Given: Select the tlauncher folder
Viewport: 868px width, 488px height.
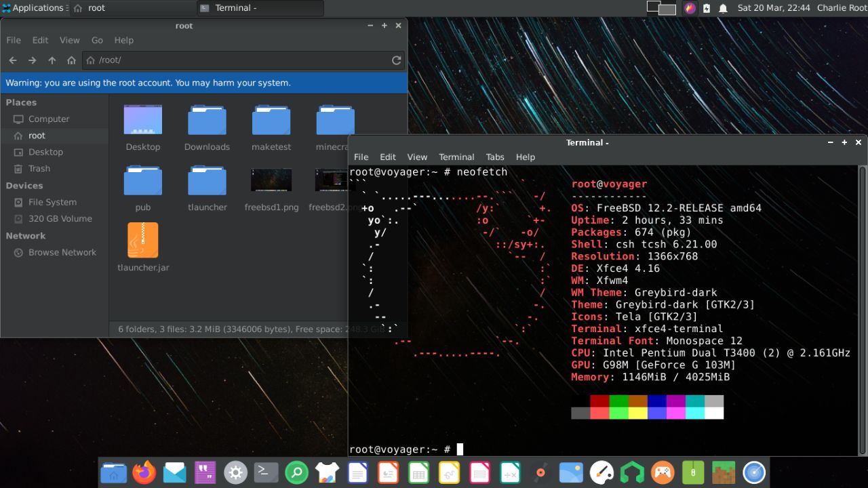Looking at the screenshot, I should point(207,188).
